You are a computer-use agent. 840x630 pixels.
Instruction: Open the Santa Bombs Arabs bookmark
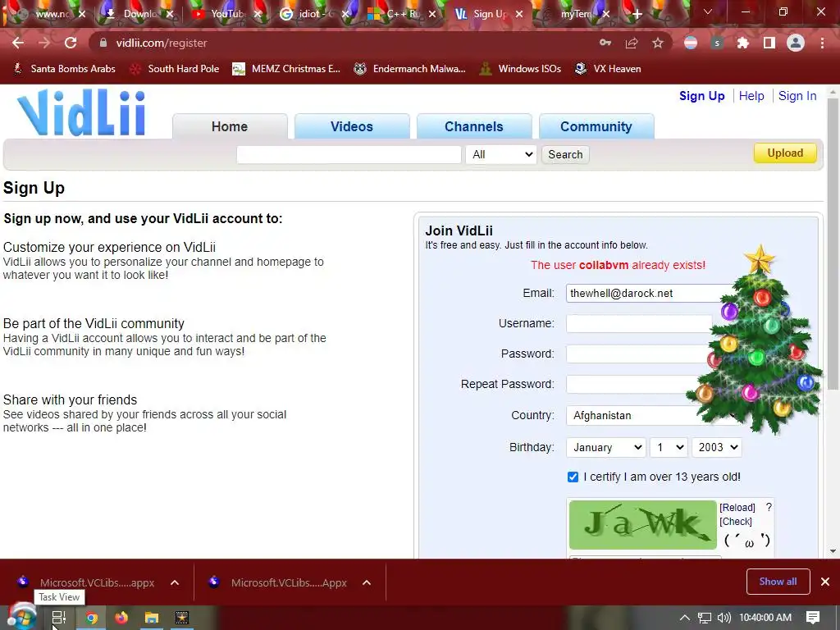point(64,69)
